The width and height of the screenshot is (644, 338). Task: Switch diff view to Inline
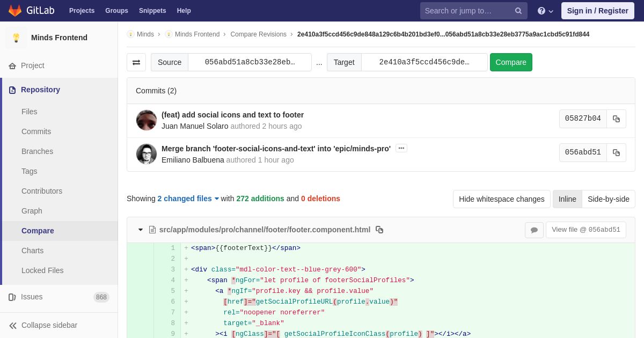point(567,199)
